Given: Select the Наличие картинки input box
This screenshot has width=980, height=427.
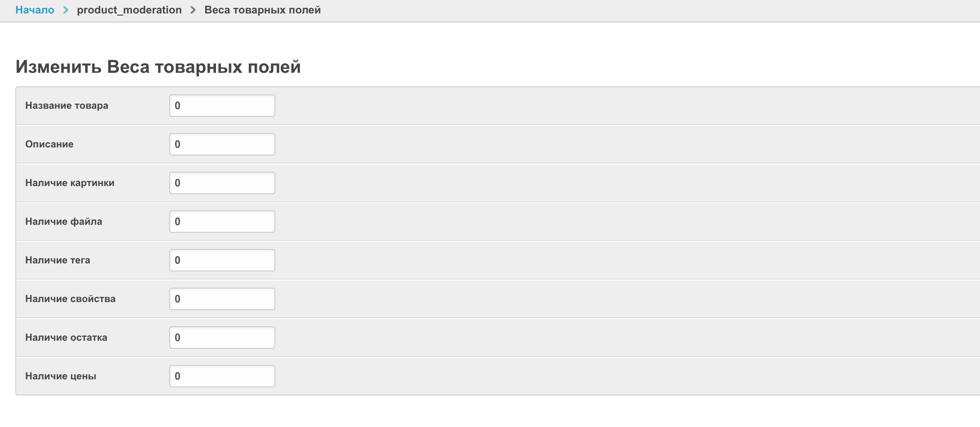Looking at the screenshot, I should (222, 183).
